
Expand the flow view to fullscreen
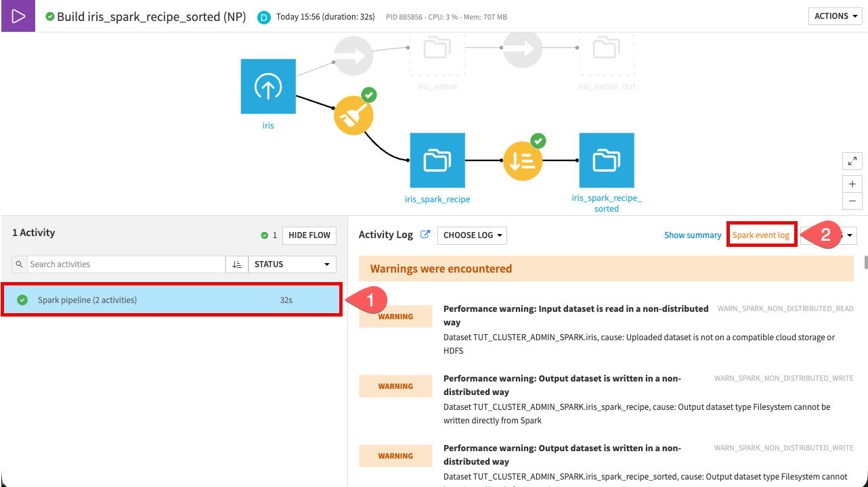(852, 161)
